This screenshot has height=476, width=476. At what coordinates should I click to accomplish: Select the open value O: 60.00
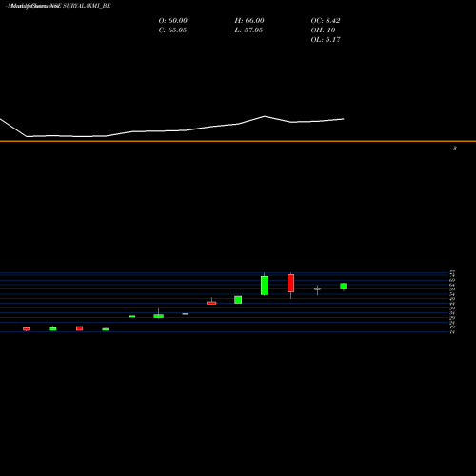173,21
